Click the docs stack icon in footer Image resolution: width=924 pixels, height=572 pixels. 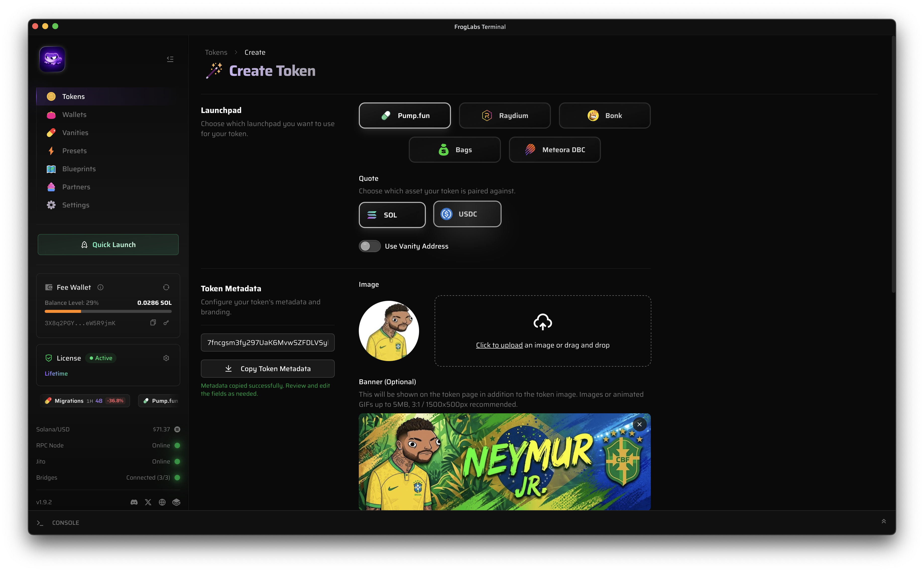(176, 502)
